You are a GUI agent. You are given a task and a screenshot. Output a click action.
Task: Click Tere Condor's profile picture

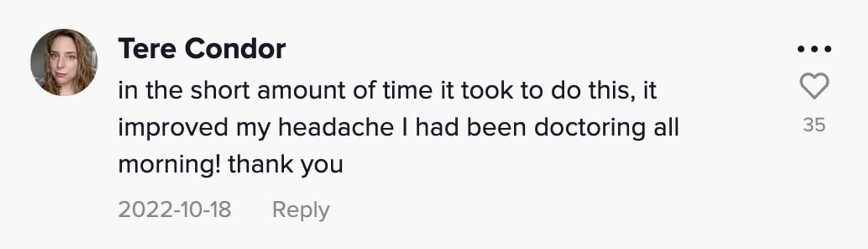(x=64, y=62)
